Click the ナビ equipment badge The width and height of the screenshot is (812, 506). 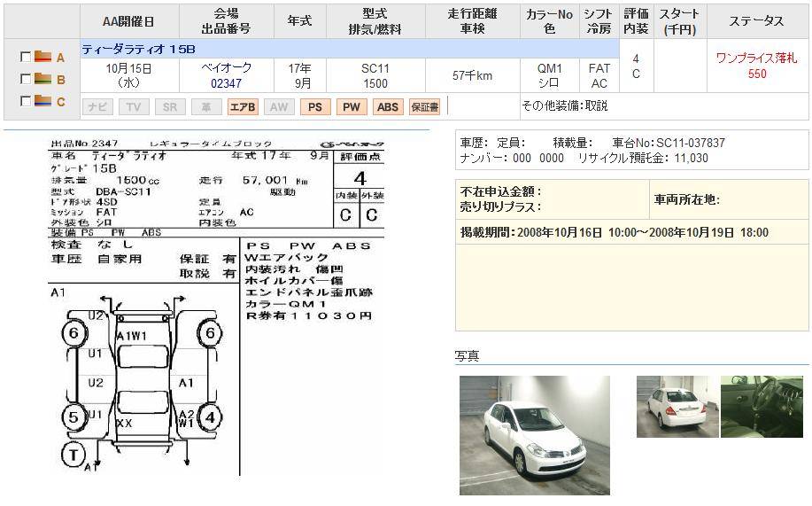click(x=97, y=107)
